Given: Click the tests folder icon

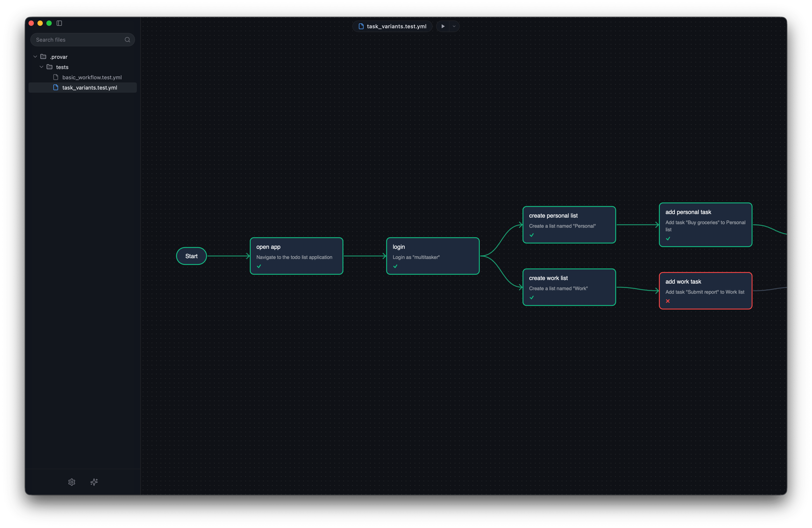Looking at the screenshot, I should [49, 67].
